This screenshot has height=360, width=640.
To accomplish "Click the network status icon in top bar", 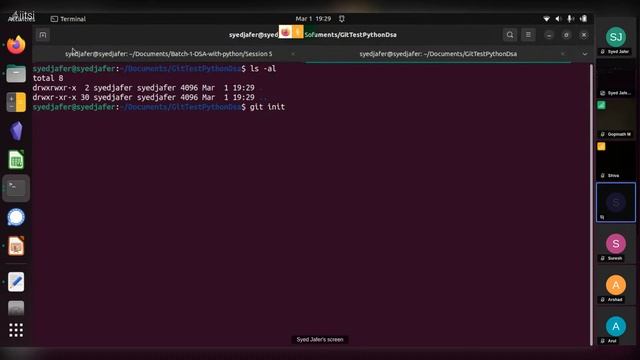I will click(547, 19).
